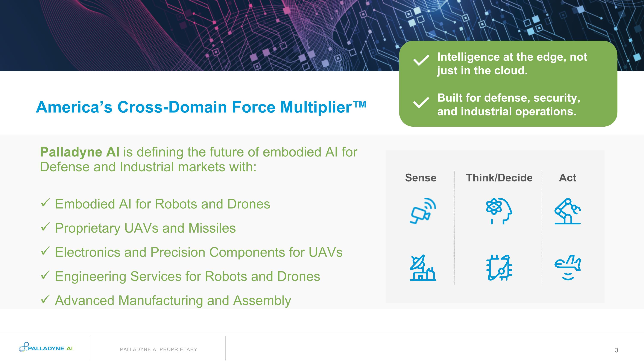Click 'PALLADYNE AI PROPRIETARY' footer text

click(158, 349)
